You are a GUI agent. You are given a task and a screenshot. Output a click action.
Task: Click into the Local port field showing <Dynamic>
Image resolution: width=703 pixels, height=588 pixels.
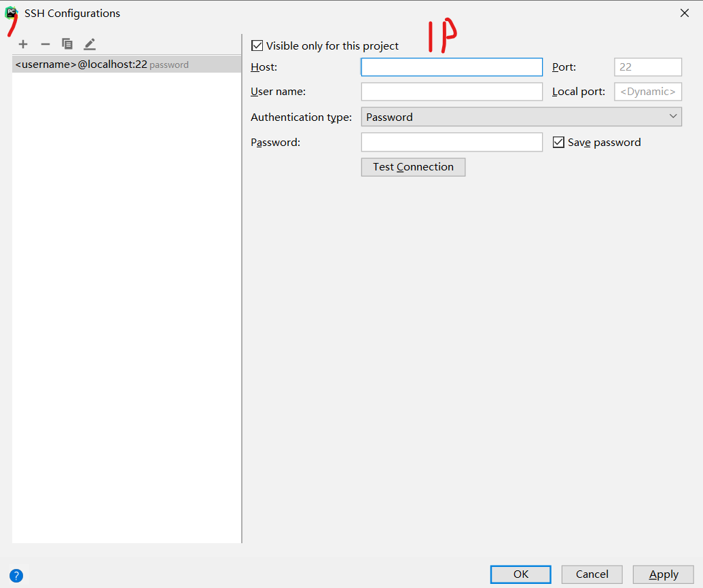pyautogui.click(x=648, y=92)
